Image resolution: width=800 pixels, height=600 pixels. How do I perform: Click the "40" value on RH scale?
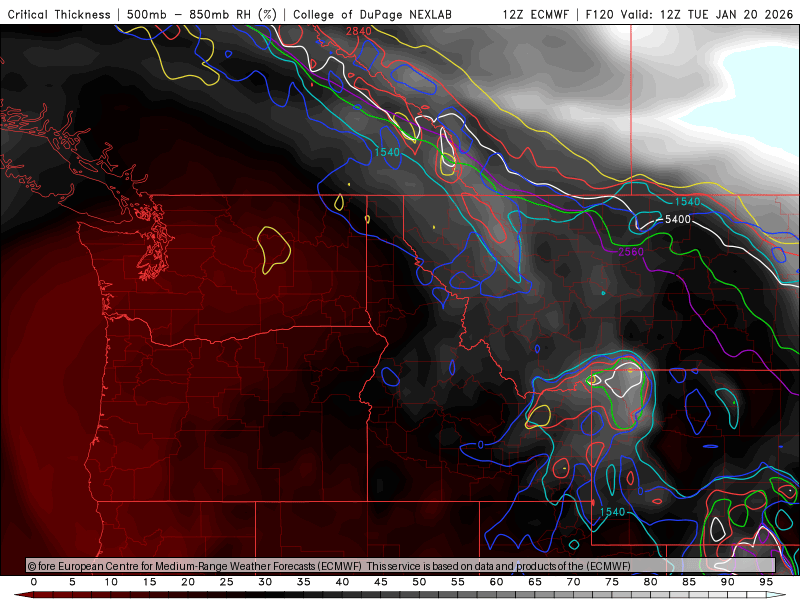pyautogui.click(x=342, y=582)
